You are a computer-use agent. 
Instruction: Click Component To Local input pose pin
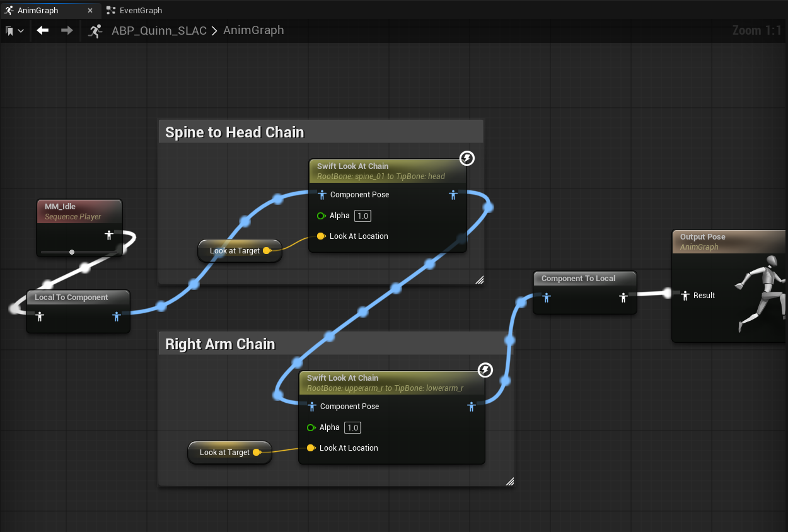click(x=547, y=298)
